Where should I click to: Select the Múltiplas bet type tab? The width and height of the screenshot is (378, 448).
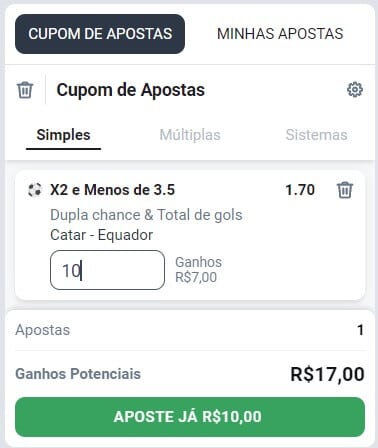(190, 135)
